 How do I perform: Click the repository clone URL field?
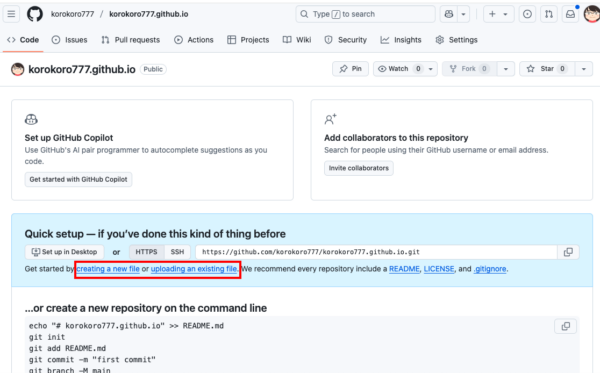pos(377,252)
